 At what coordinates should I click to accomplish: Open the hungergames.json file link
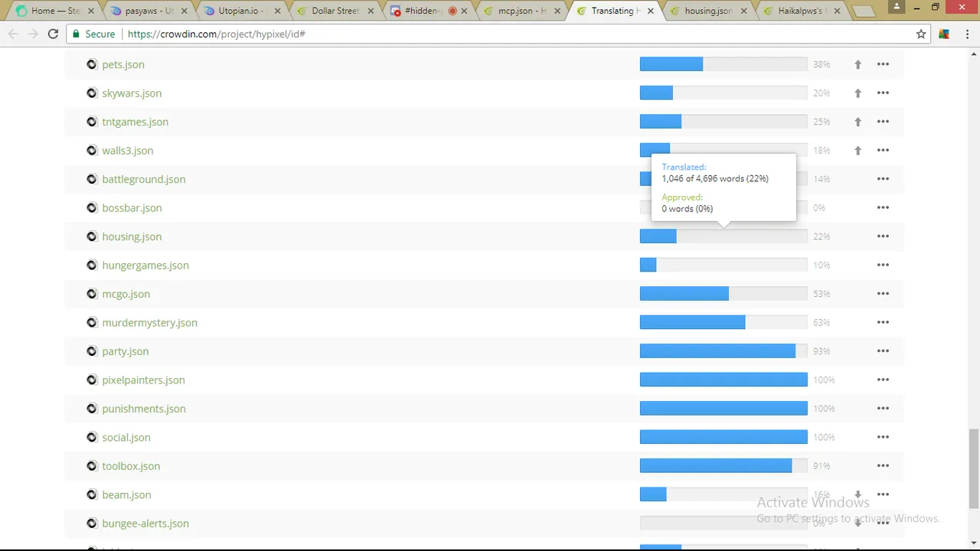(145, 266)
